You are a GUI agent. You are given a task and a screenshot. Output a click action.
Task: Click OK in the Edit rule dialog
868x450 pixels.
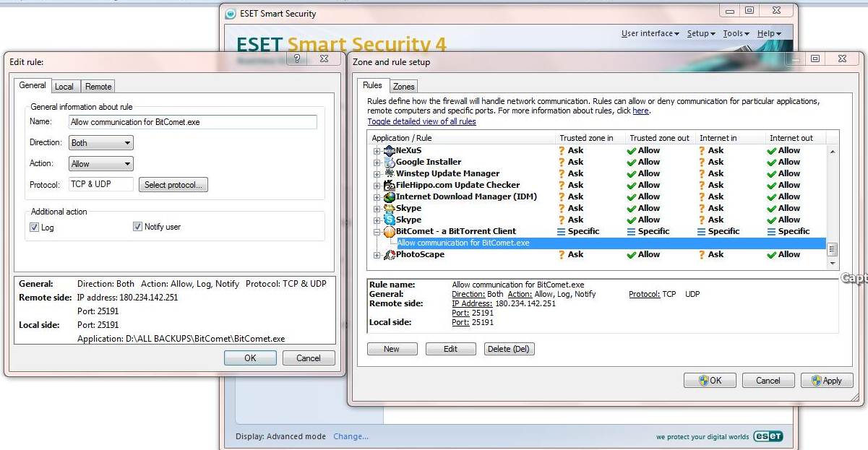[x=250, y=358]
